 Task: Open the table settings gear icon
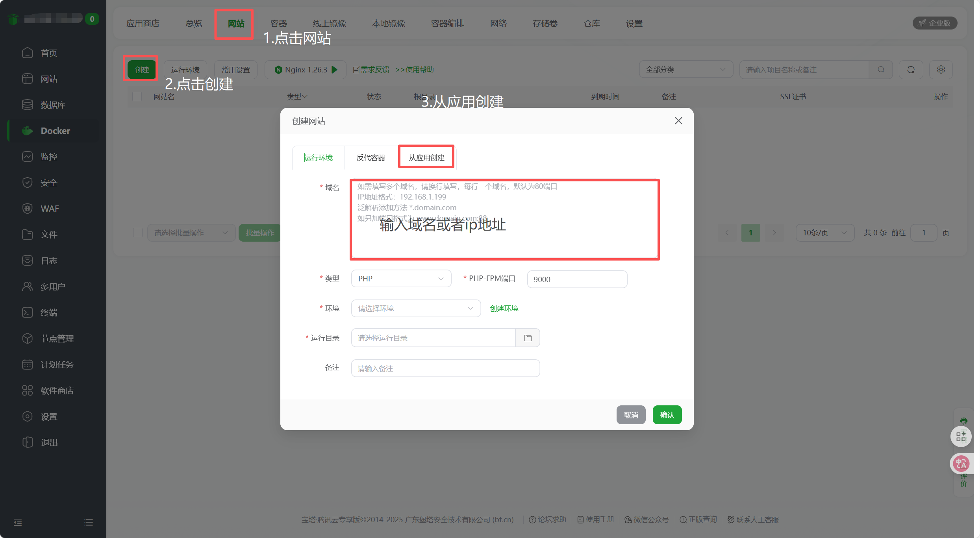pyautogui.click(x=941, y=70)
